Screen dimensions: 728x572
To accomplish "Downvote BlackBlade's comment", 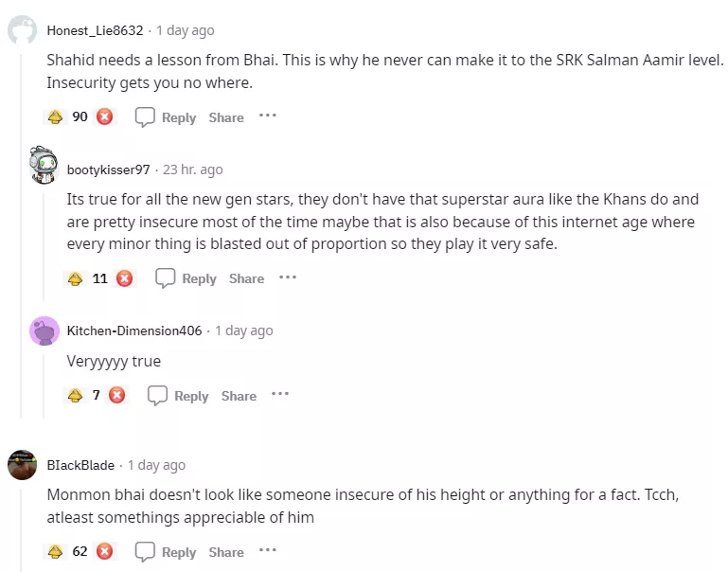I will point(105,552).
